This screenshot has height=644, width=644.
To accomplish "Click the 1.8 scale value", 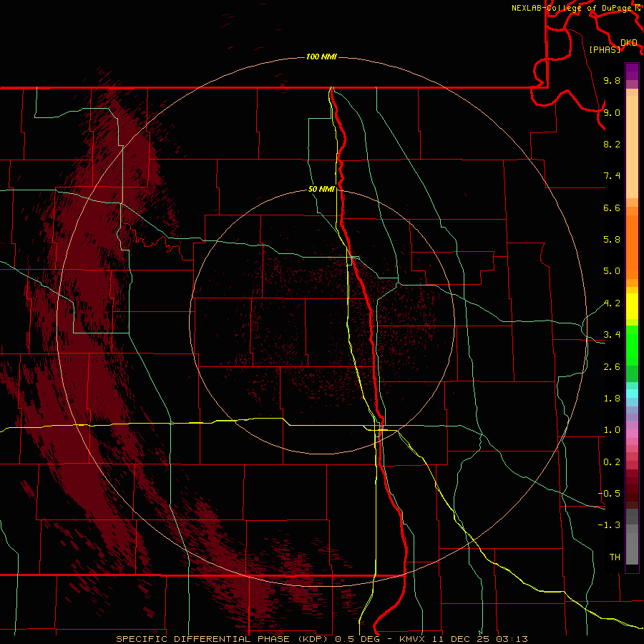I will pos(612,399).
